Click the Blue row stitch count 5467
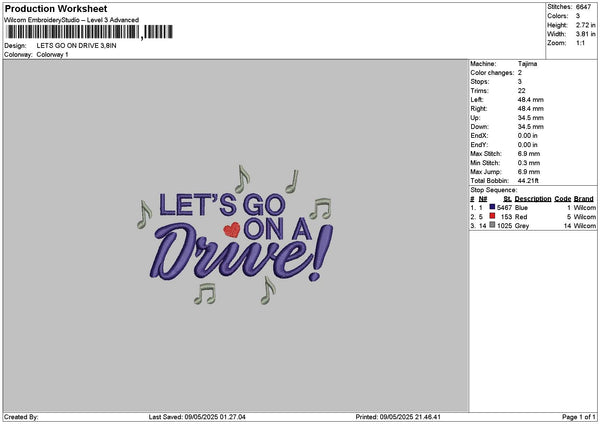Viewport: 600px width, 424px height. [504, 208]
